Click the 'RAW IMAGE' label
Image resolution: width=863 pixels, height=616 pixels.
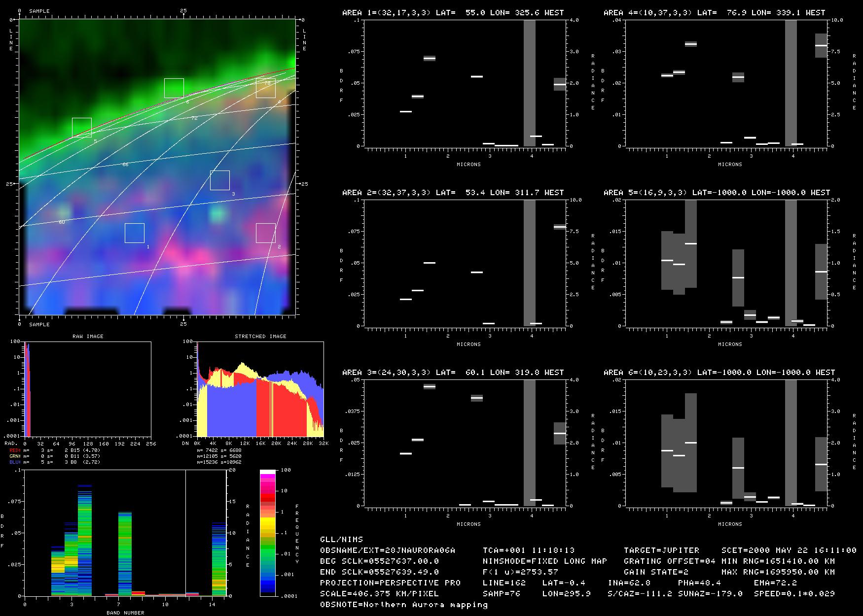[x=88, y=337]
